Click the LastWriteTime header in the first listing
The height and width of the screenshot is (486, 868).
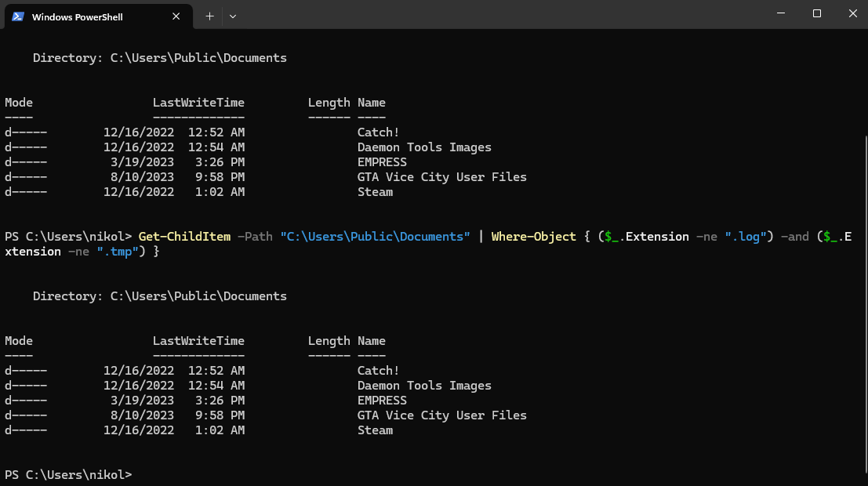(198, 103)
